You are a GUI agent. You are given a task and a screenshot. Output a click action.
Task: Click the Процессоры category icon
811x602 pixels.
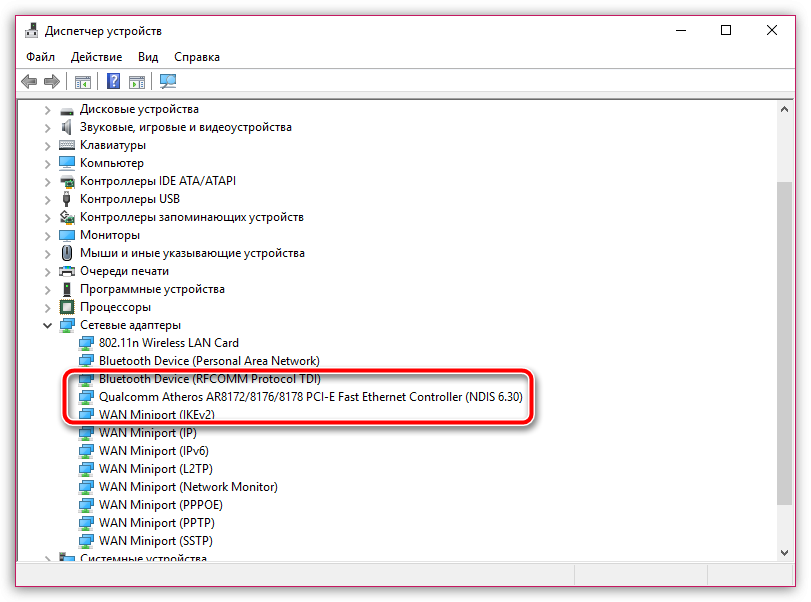point(67,307)
